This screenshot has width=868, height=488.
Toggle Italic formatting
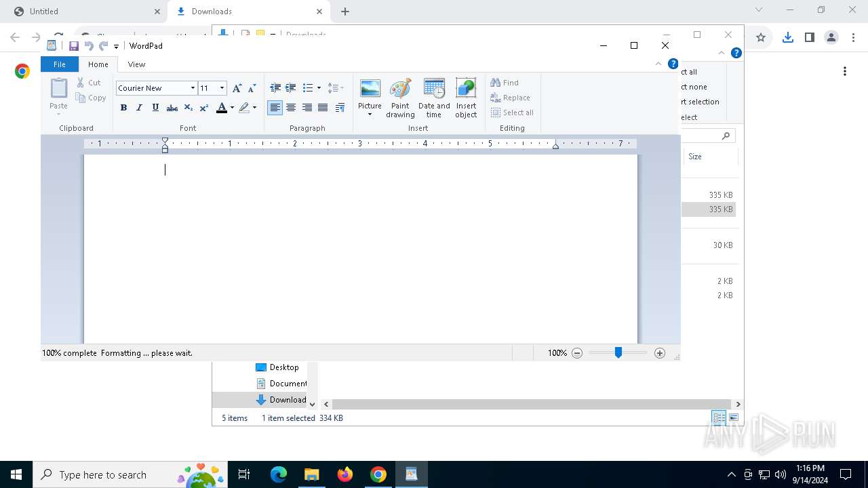point(140,108)
